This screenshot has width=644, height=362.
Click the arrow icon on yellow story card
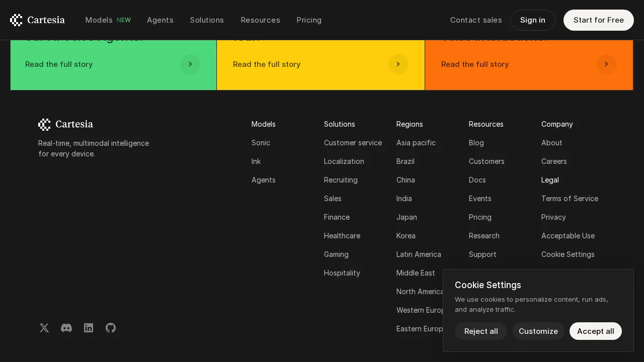point(398,64)
